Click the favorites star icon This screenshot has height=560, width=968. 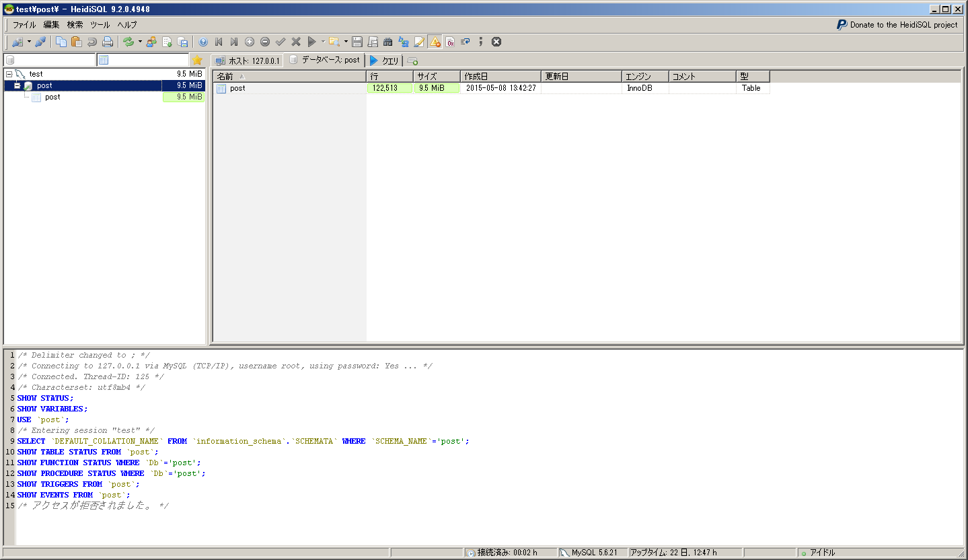pos(198,61)
